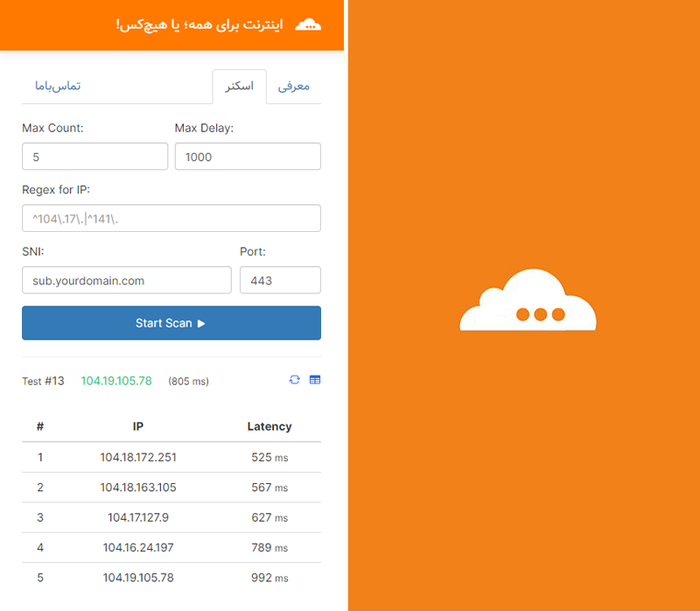Image resolution: width=700 pixels, height=611 pixels.
Task: Click the Regex for IP field
Action: (171, 219)
